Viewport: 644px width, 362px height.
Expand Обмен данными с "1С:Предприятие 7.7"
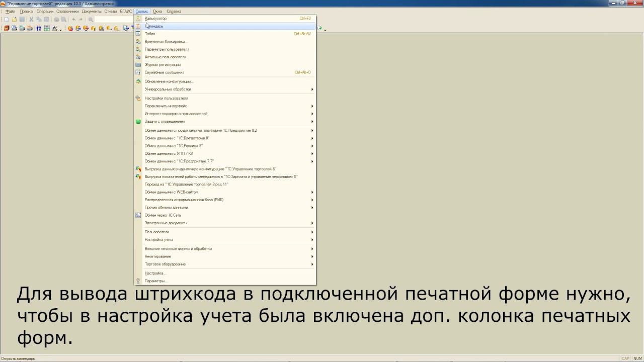tap(225, 161)
